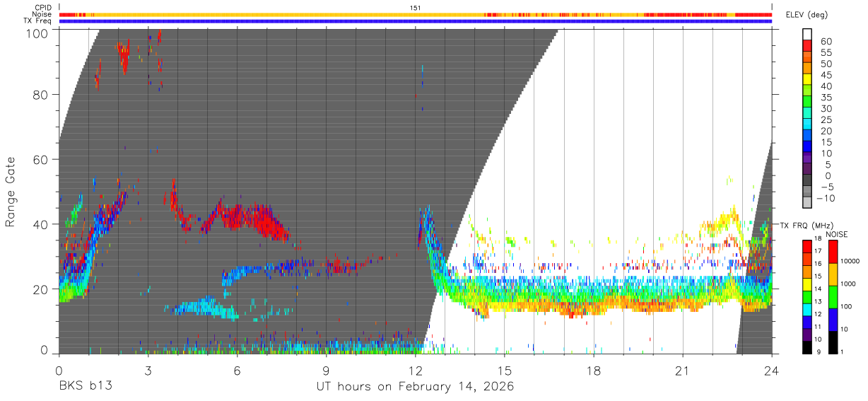Click the 24 tick label on UT hours axis
868x401 pixels.
tap(772, 371)
